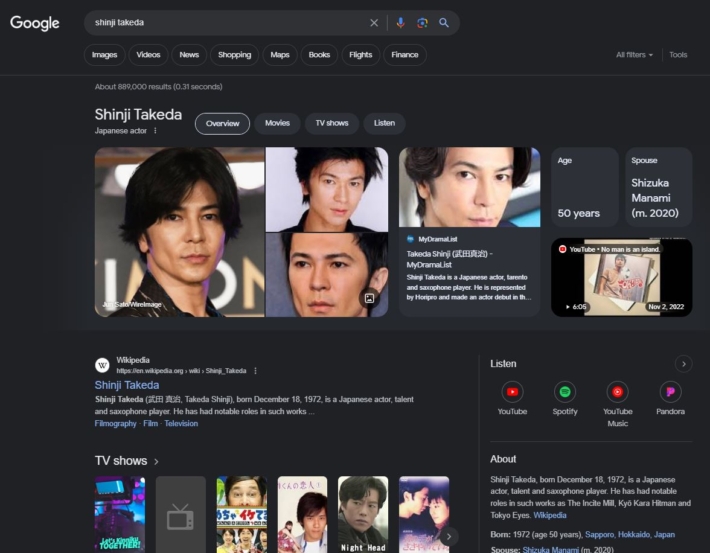The width and height of the screenshot is (710, 553).
Task: Click the Google logo
Action: pyautogui.click(x=35, y=23)
